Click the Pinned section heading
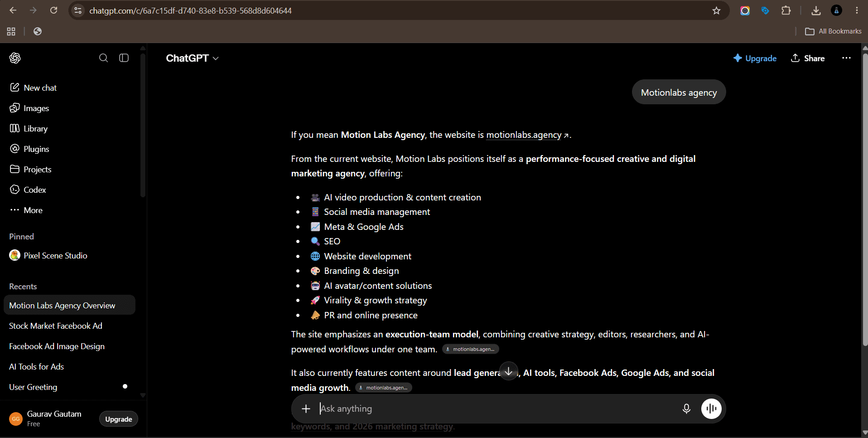Viewport: 868px width, 438px height. (x=21, y=236)
